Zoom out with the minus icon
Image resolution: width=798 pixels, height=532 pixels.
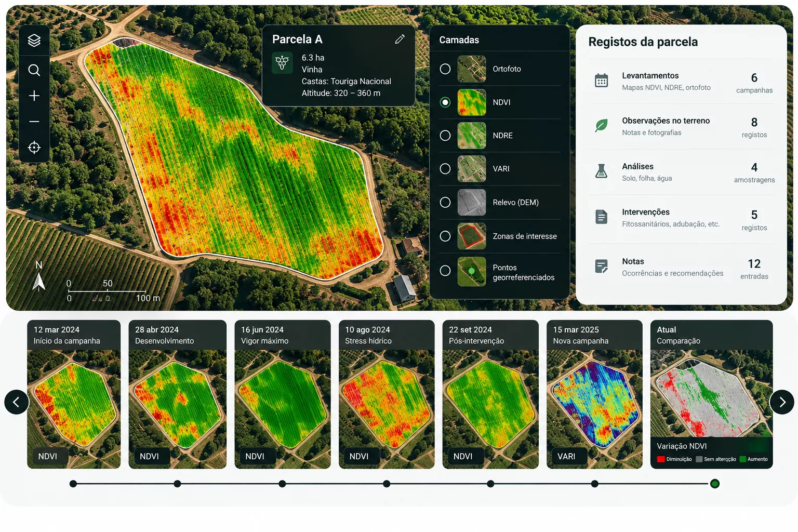click(x=34, y=122)
